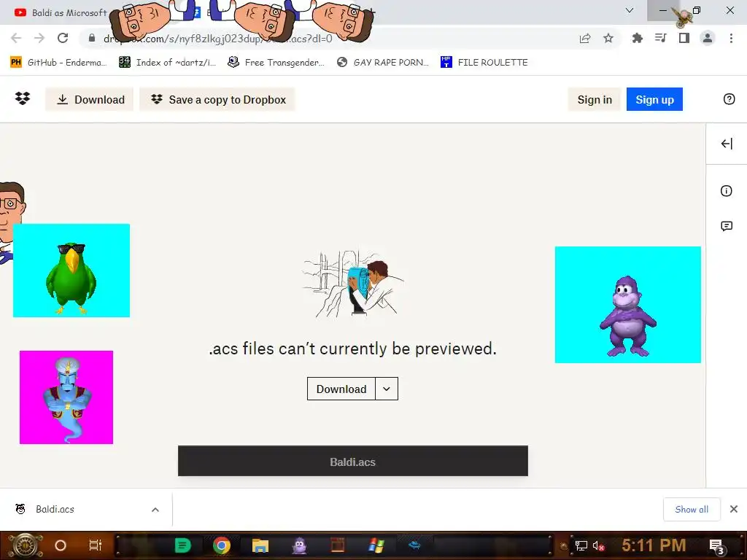Close the downloads shelf

pyautogui.click(x=734, y=510)
